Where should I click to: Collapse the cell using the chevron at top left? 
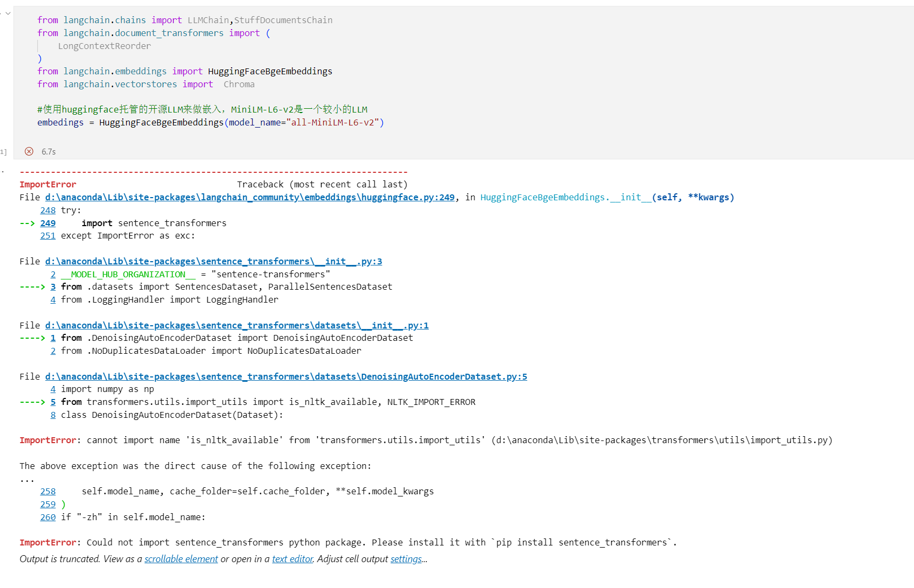(x=8, y=13)
